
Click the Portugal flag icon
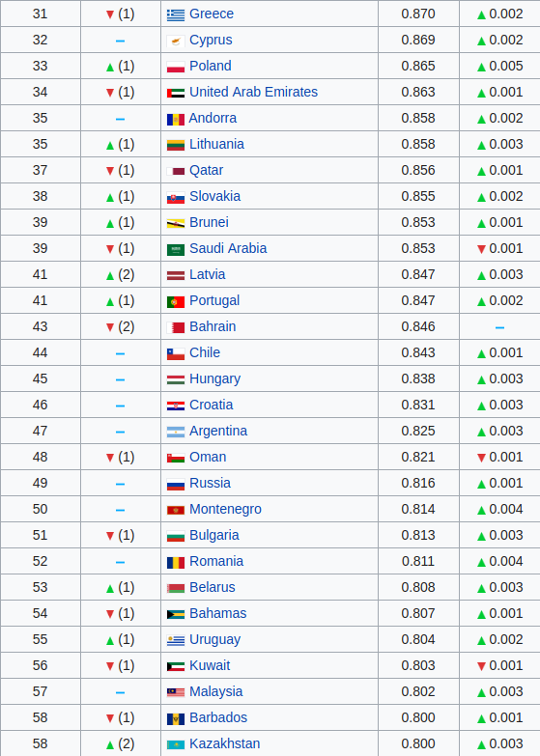(x=176, y=302)
